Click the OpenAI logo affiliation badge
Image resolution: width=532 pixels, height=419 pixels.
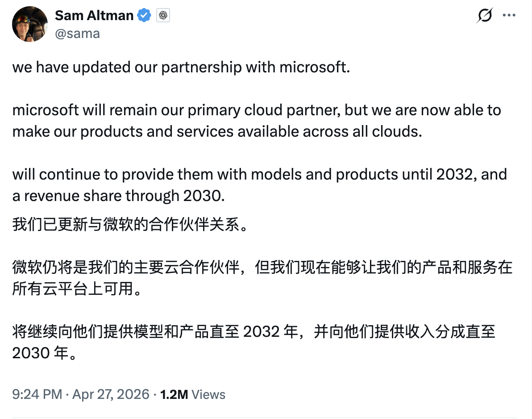[x=163, y=15]
